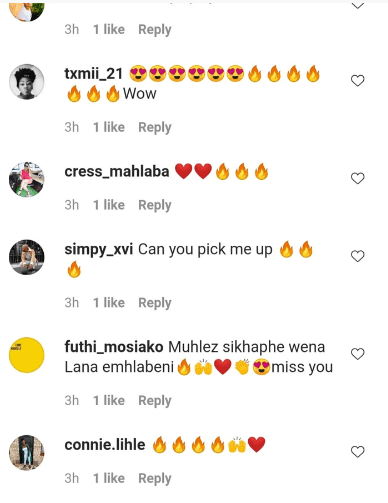Viewport: 388px width, 503px height.
Task: Open txmii_21's profile picture
Action: point(27,82)
